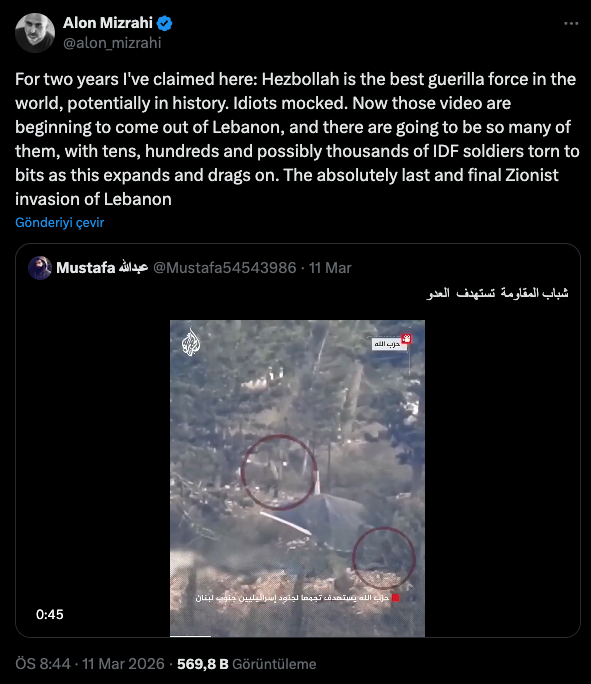Click the 569,8 B Görüntüleme view count
This screenshot has width=591, height=684.
point(246,664)
